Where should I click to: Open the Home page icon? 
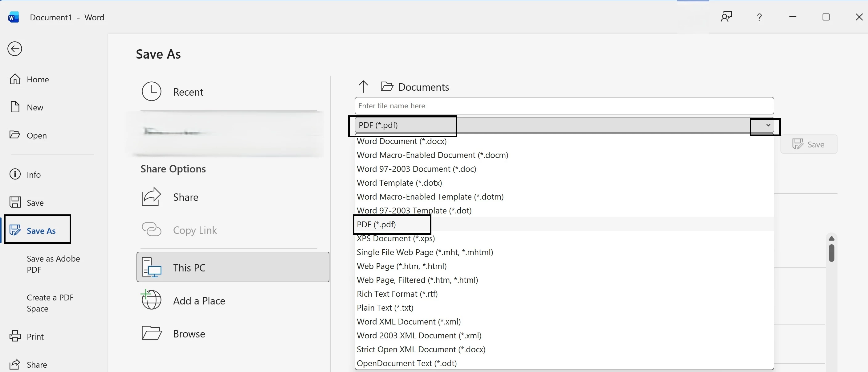pos(15,79)
